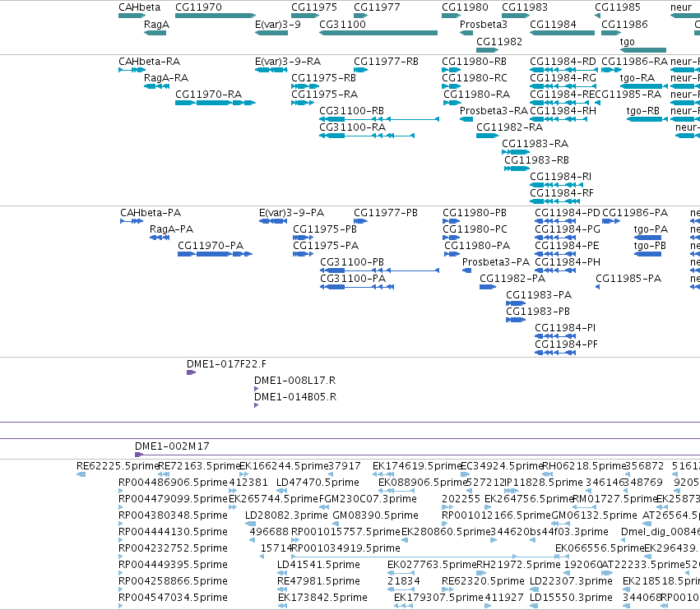Select the LD41541.5prime EST label
The image size is (700, 610).
pyautogui.click(x=318, y=565)
